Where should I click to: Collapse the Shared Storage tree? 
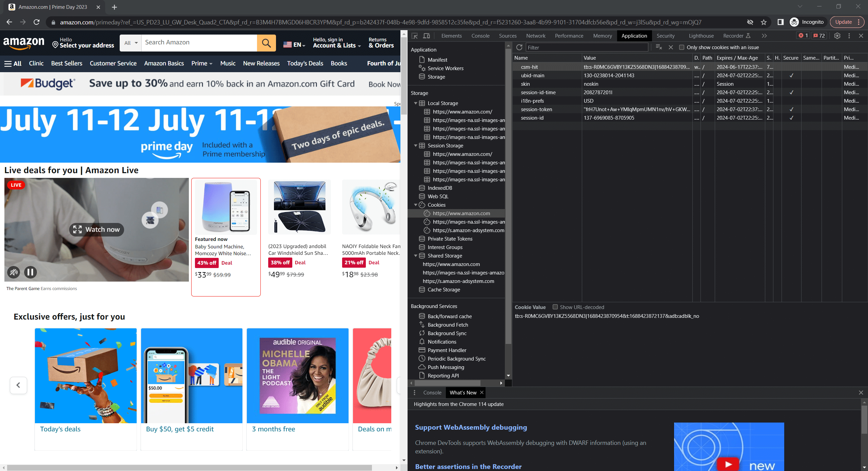(x=416, y=255)
